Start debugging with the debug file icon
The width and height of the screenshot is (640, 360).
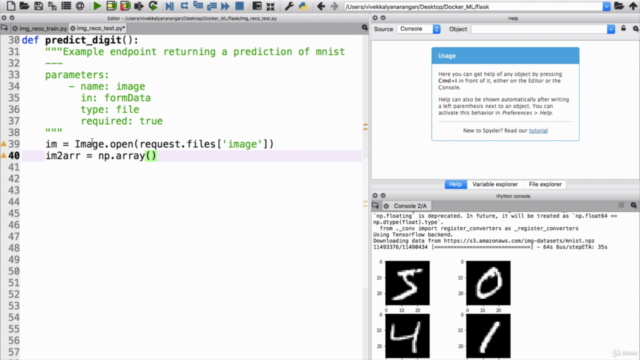click(170, 6)
